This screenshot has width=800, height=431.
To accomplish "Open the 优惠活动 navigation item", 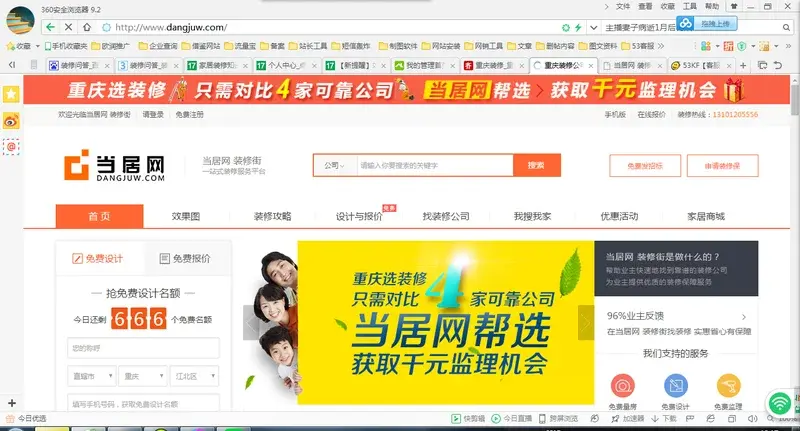I will 619,216.
